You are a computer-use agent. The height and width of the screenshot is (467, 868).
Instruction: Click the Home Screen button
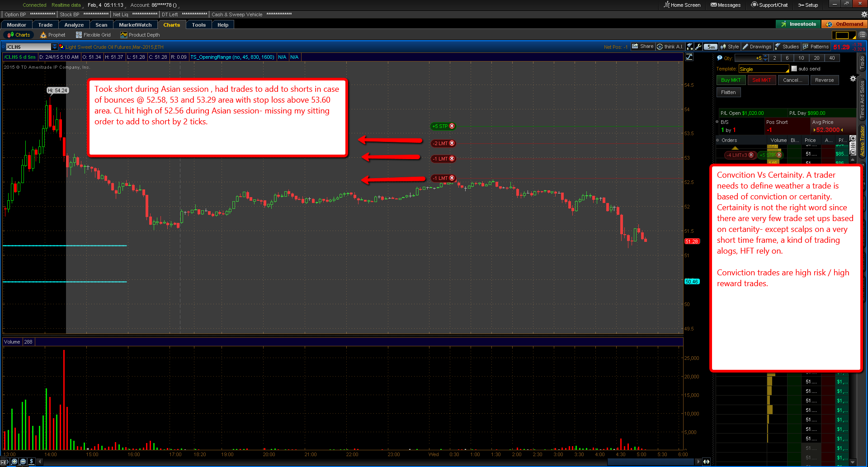pyautogui.click(x=682, y=5)
